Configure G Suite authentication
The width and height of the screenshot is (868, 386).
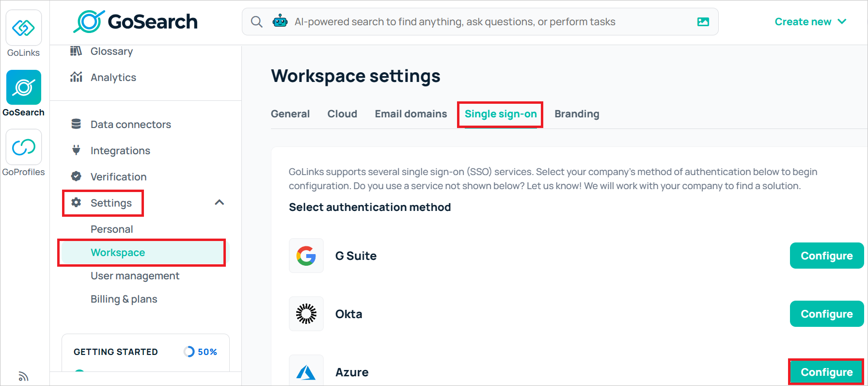pos(826,256)
